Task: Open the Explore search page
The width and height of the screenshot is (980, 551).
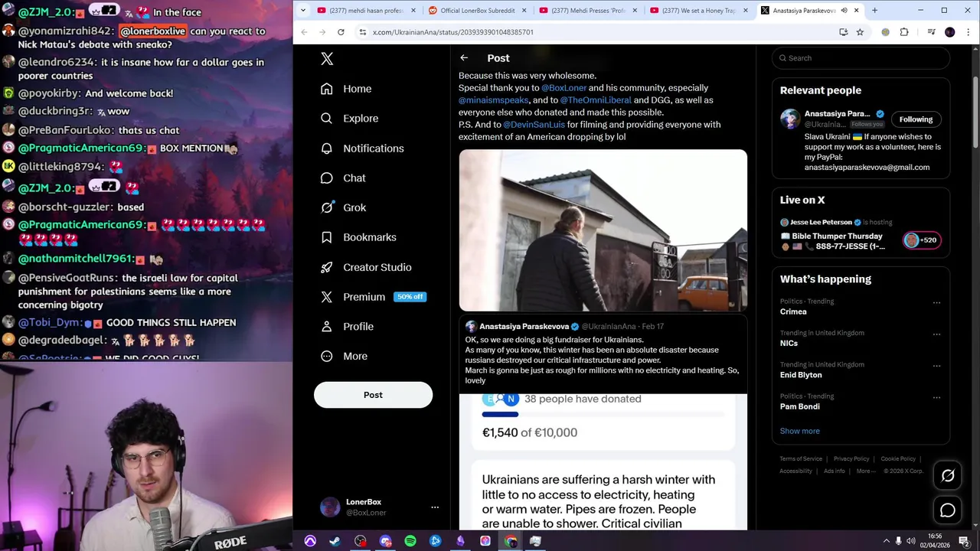Action: (350, 119)
